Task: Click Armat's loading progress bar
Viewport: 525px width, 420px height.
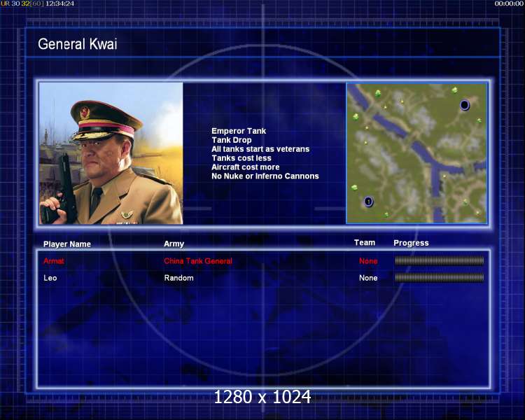Action: pos(440,260)
